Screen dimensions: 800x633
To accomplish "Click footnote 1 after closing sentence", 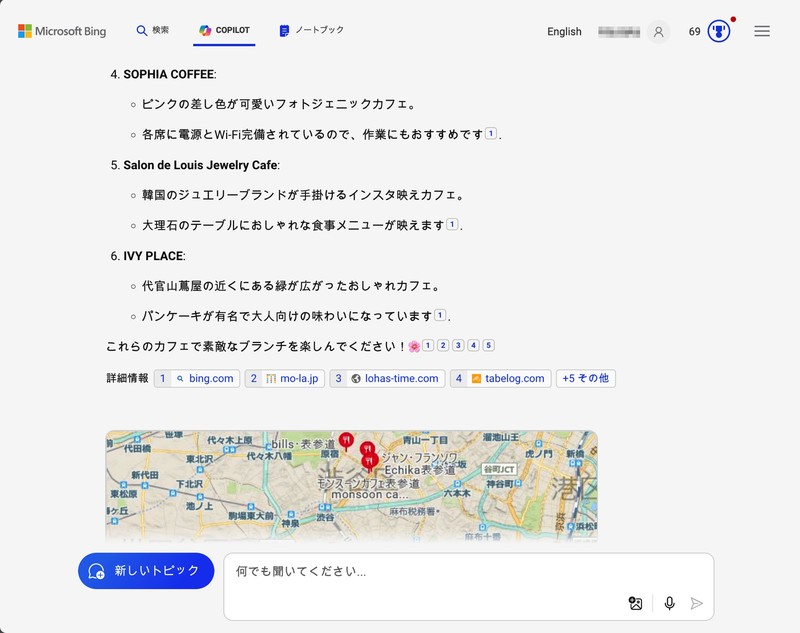I will pos(428,345).
